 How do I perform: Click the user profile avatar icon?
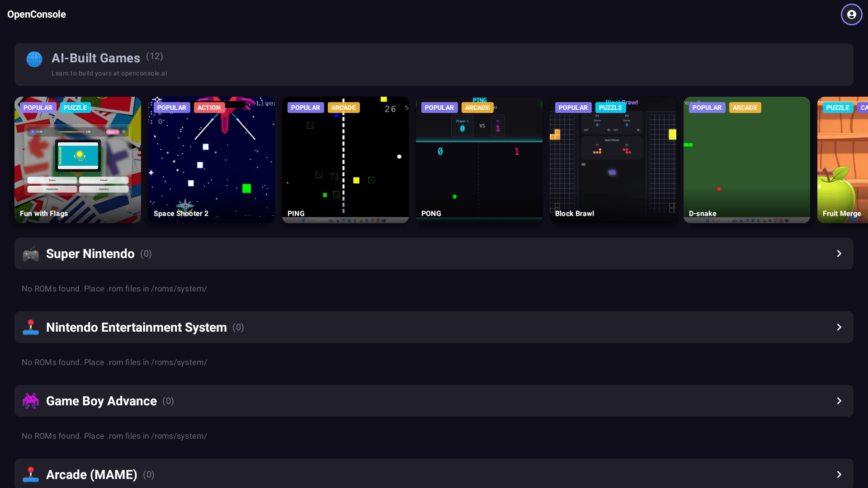[x=851, y=14]
